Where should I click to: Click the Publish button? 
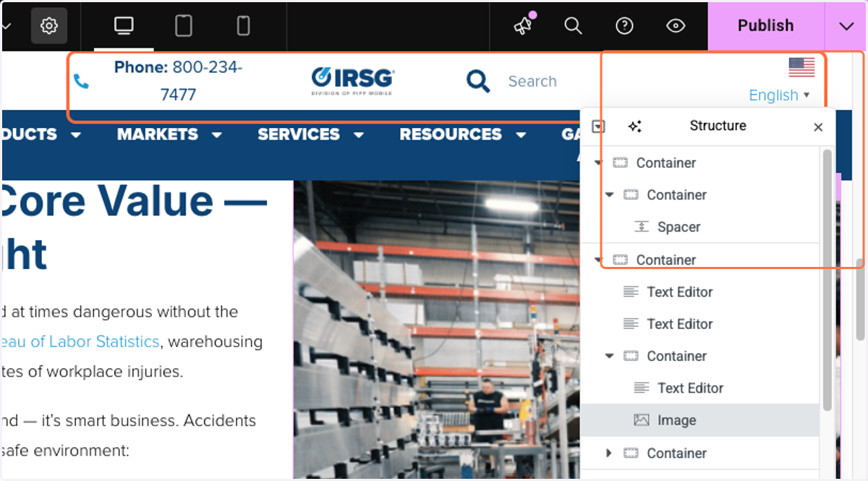point(765,25)
